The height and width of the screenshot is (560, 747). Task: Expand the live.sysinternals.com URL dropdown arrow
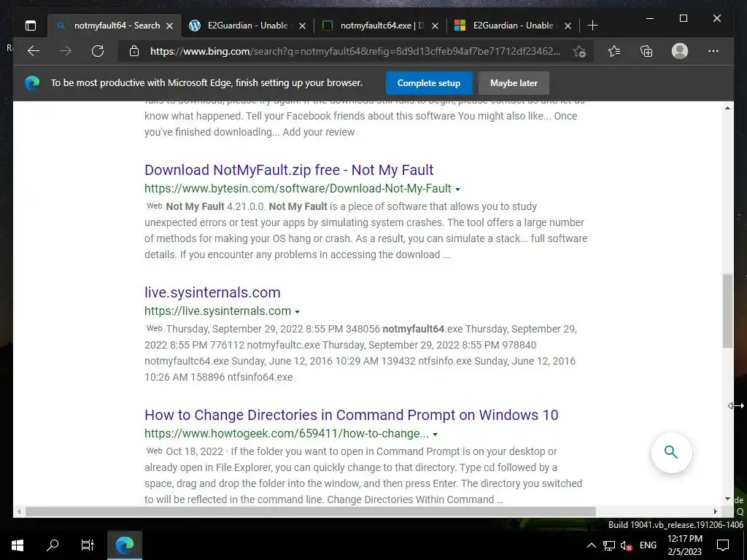pyautogui.click(x=298, y=312)
